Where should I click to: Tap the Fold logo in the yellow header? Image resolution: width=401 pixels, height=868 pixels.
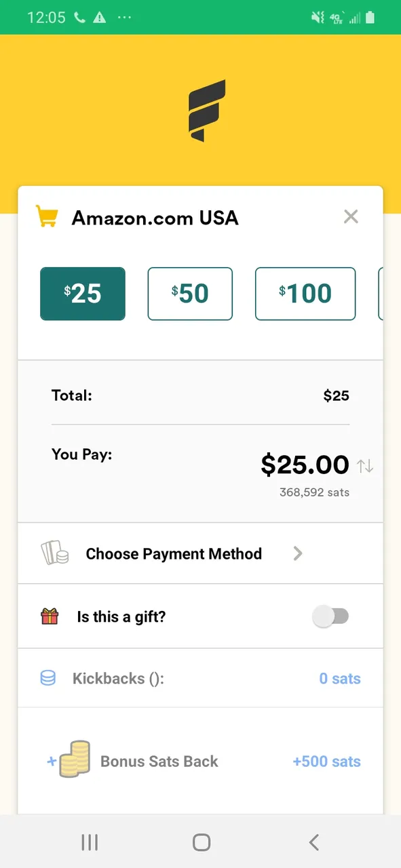pyautogui.click(x=206, y=111)
